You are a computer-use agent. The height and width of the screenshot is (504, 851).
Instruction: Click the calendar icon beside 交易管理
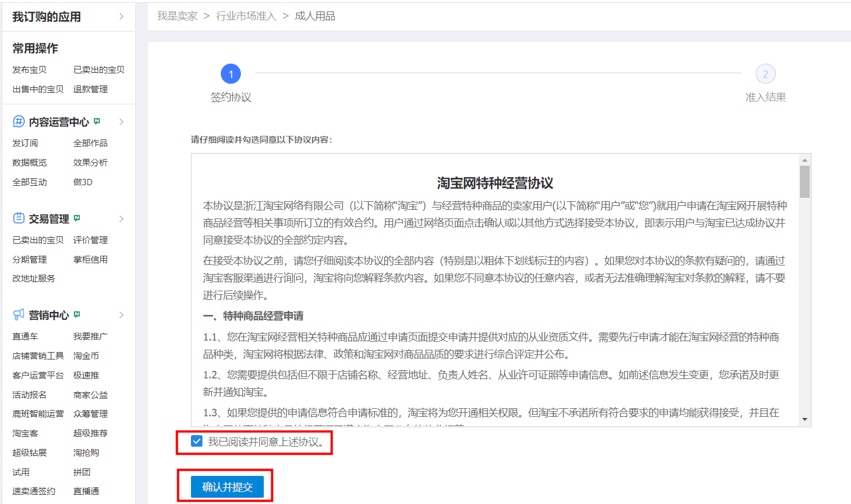pyautogui.click(x=19, y=218)
